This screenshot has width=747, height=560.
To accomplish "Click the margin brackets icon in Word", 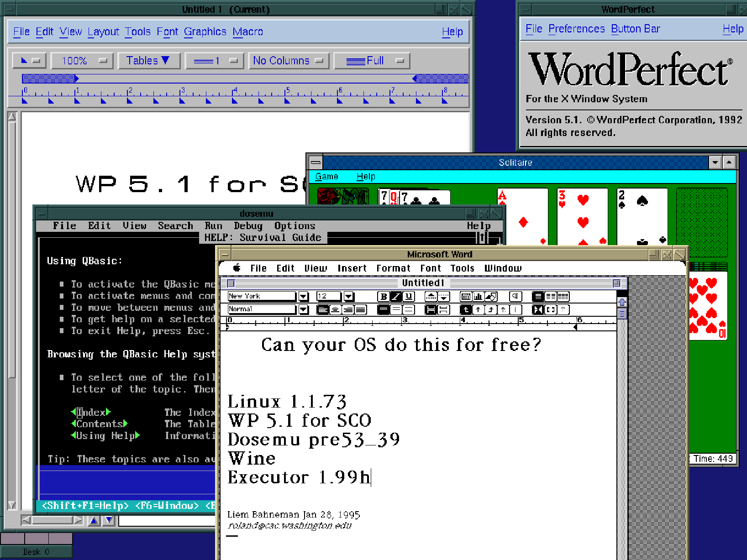I will (x=551, y=310).
